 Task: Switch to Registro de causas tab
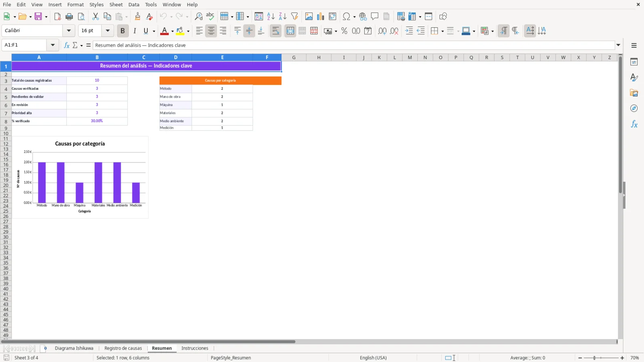coord(123,348)
